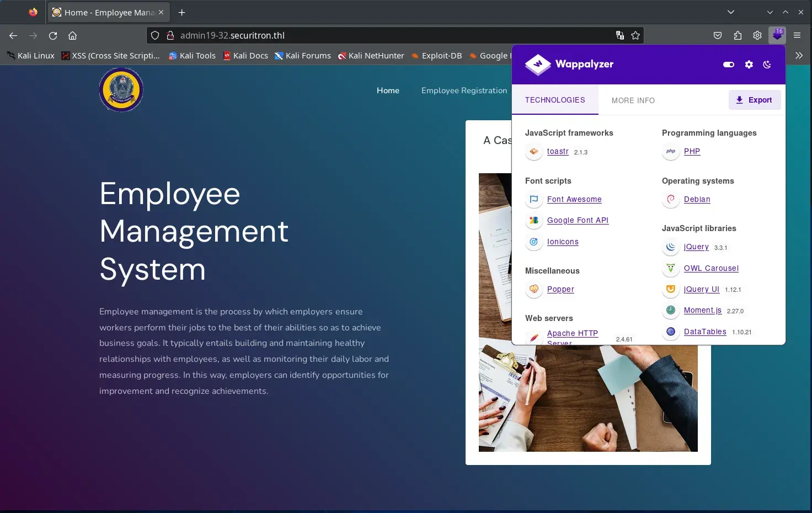The image size is (812, 513).
Task: Open XSS Cross Site Scripting bookmark
Action: [111, 56]
